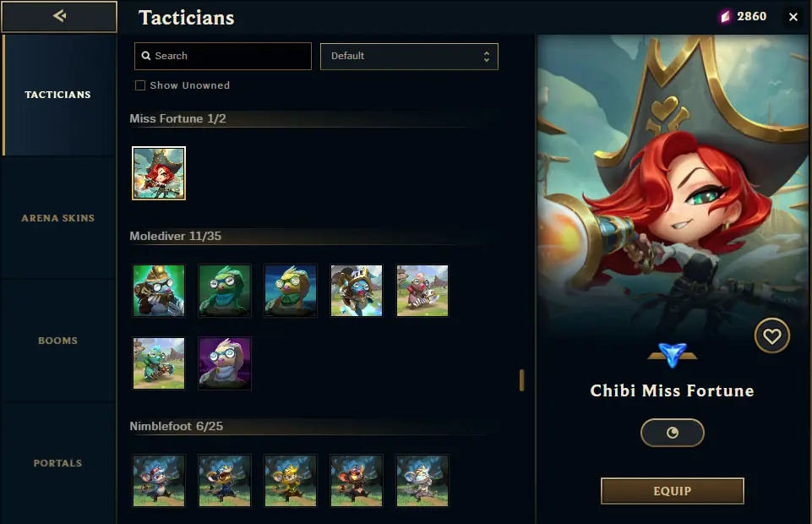
Task: Select the Chibi Miss Fortune tactician thumbnail
Action: (x=159, y=173)
